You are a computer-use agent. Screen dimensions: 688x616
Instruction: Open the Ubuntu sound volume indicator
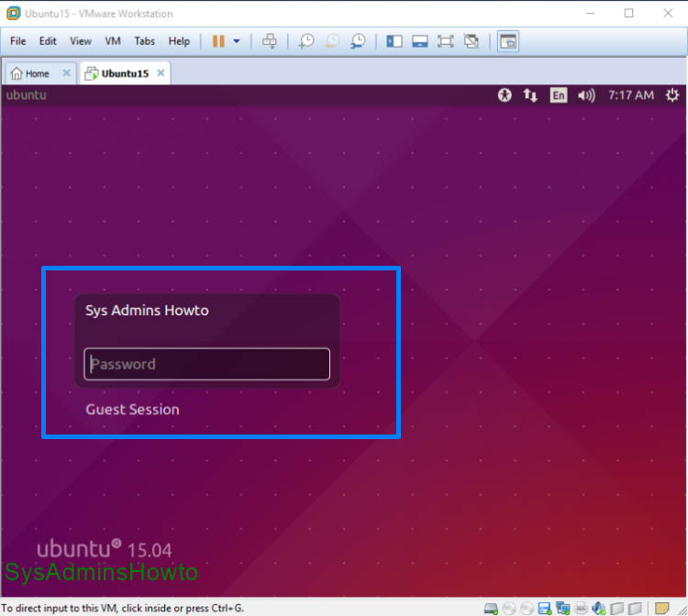point(586,95)
